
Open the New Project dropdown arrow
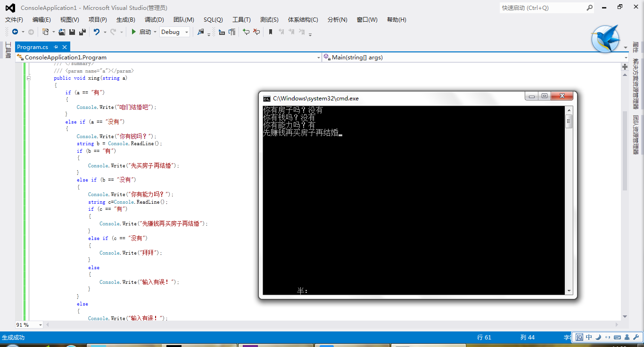(54, 32)
